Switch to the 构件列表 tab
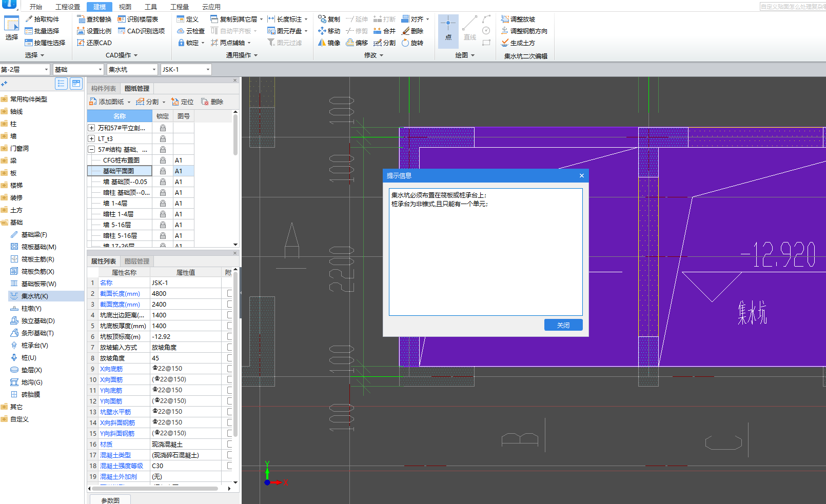This screenshot has width=826, height=504. [x=104, y=88]
